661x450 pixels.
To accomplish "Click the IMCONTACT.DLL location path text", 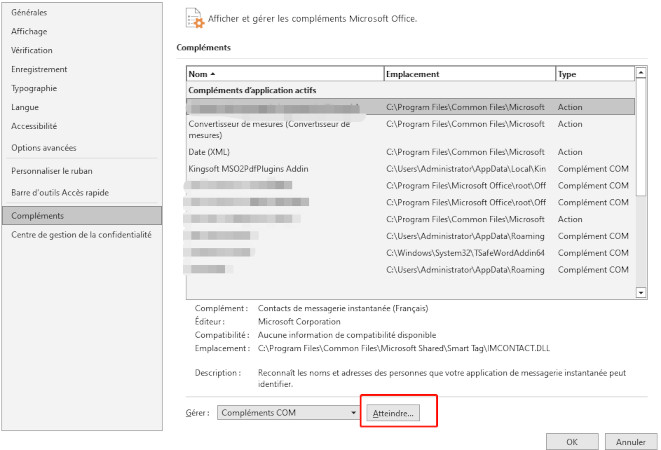I will (x=404, y=348).
